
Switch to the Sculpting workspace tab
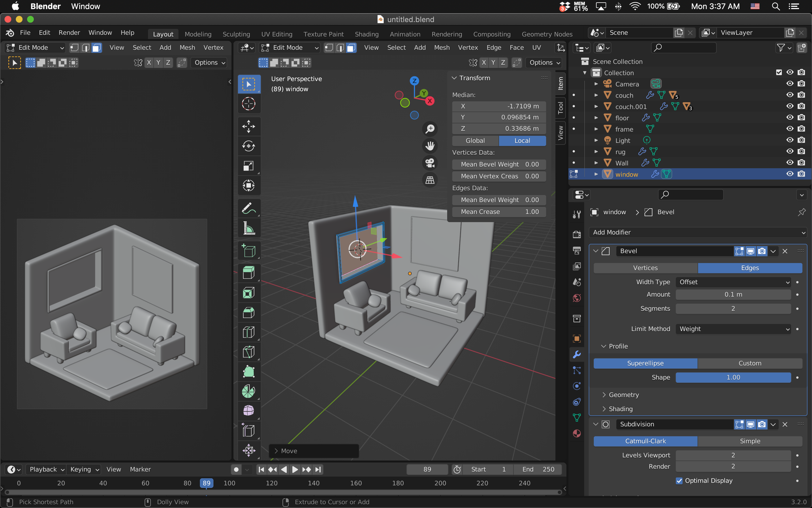(x=236, y=34)
